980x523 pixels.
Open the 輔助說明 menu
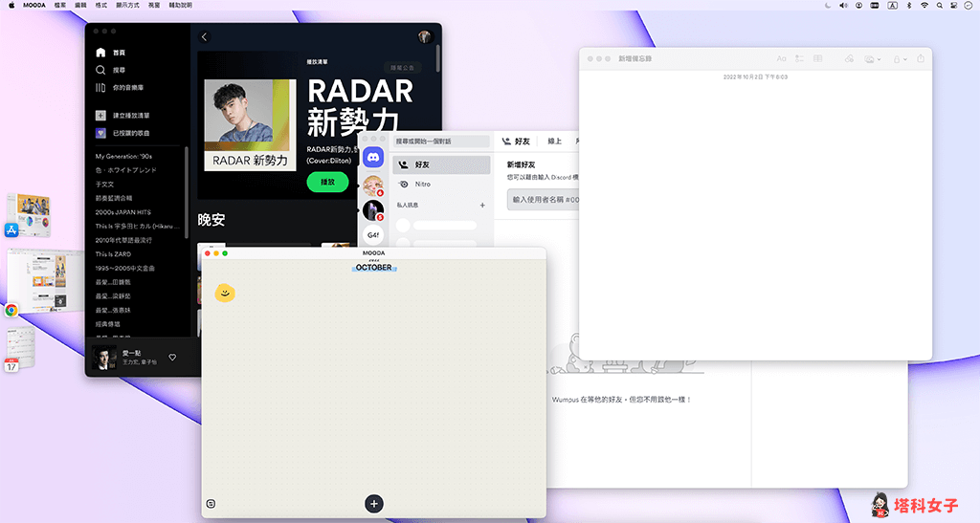coord(181,5)
